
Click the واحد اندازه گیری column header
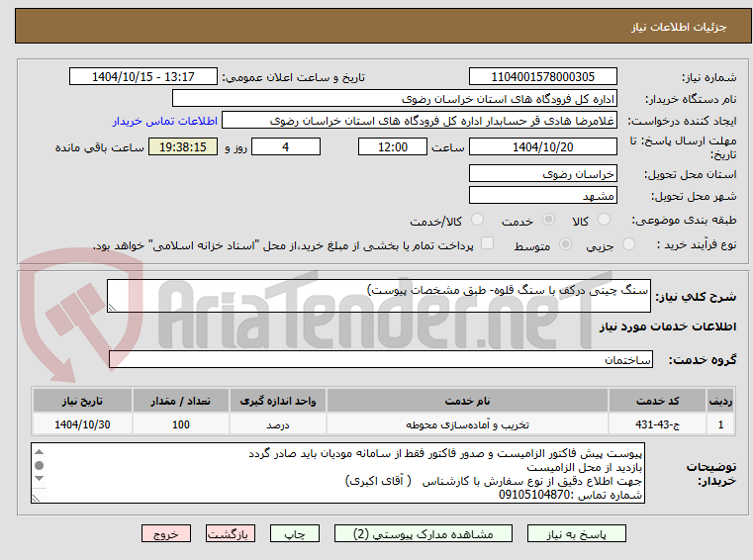(x=278, y=401)
